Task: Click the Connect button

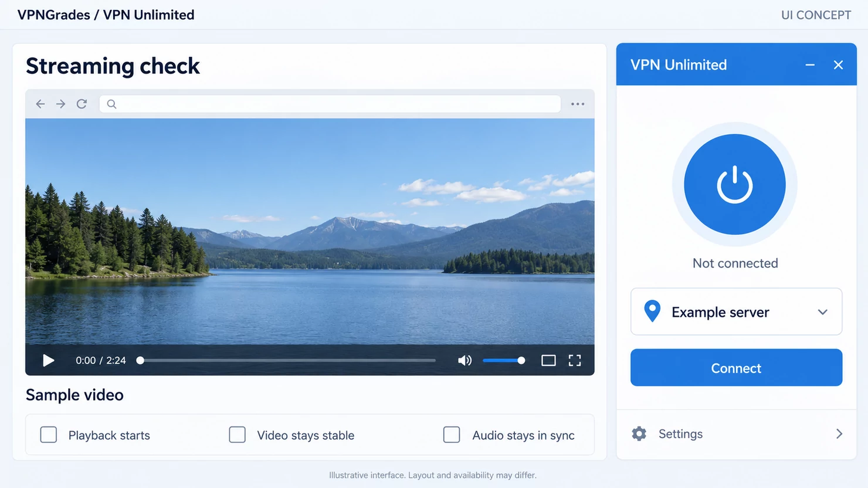Action: (x=736, y=368)
